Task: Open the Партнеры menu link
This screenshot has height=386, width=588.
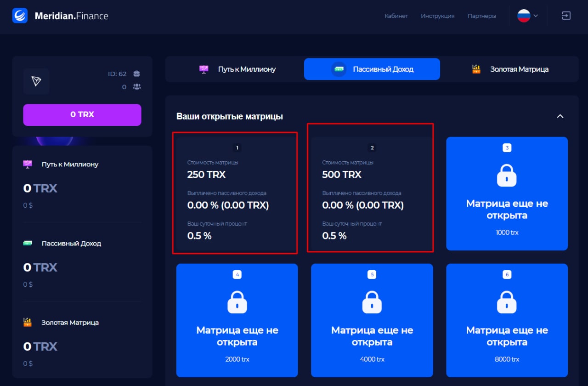Action: pos(482,16)
